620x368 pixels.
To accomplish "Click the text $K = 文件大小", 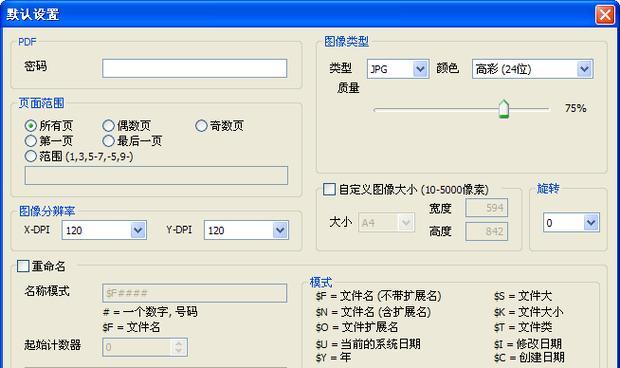I will coord(528,312).
